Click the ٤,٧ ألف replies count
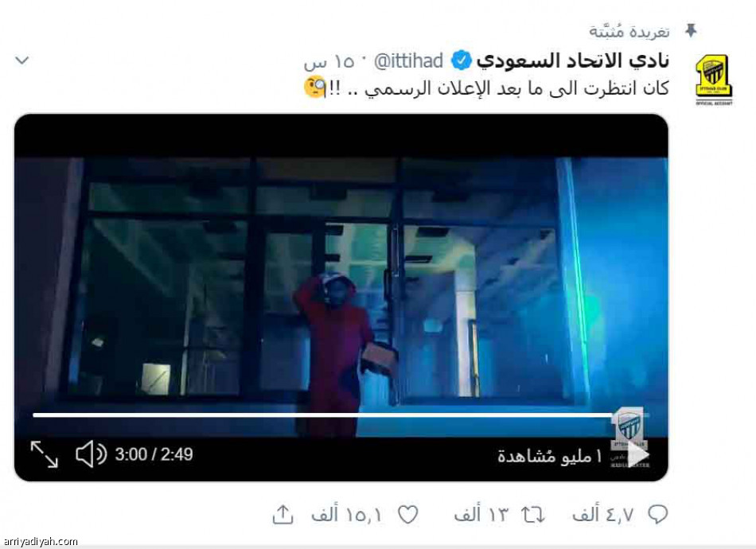The width and height of the screenshot is (756, 549). (x=603, y=515)
